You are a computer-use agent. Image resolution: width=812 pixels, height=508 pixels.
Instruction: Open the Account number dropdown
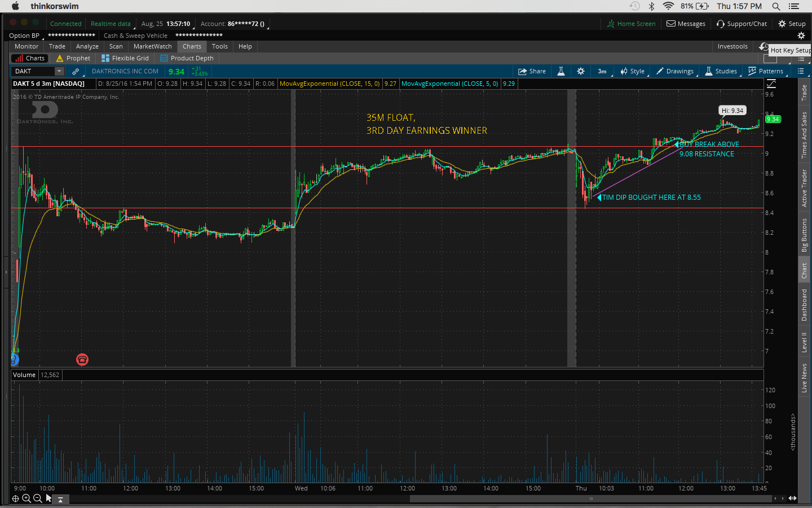coord(235,24)
